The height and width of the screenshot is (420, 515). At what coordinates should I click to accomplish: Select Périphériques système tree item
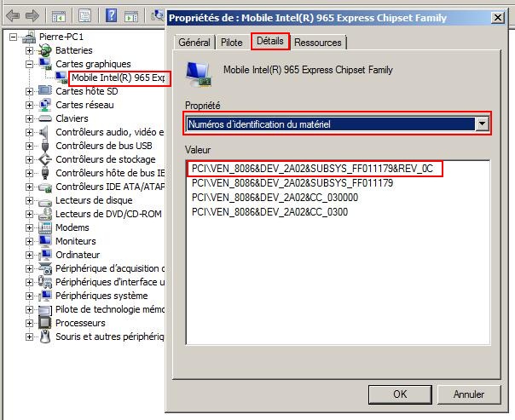pos(101,296)
